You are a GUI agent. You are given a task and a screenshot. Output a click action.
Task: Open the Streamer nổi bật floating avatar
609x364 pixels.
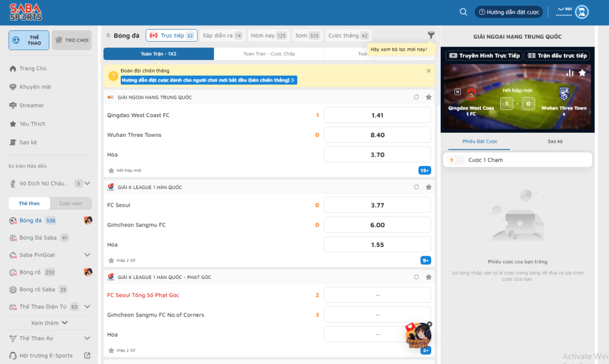tap(418, 335)
